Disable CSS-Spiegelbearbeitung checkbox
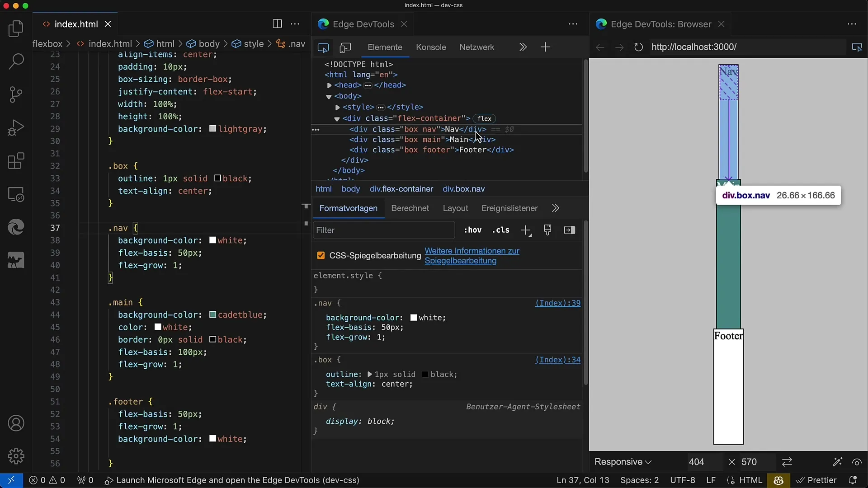This screenshot has height=488, width=868. coord(321,256)
